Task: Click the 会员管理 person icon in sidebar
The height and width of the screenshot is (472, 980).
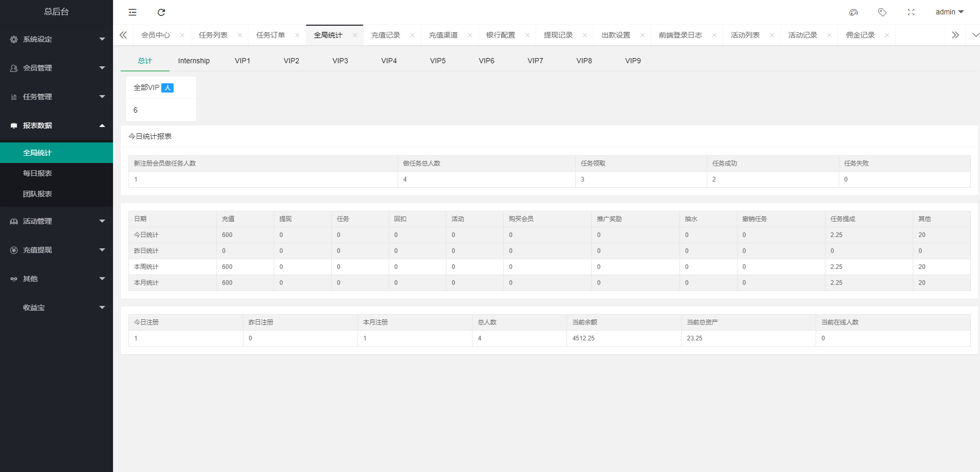Action: [13, 68]
